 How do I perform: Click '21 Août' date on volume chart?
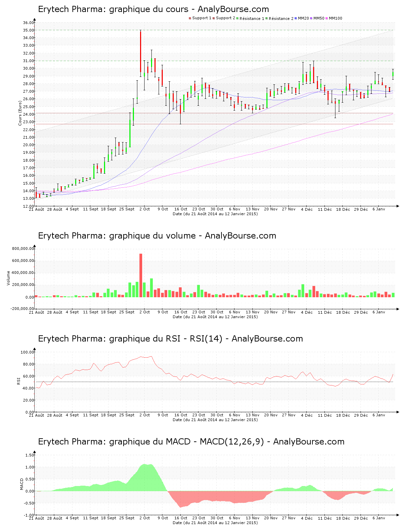(36, 312)
